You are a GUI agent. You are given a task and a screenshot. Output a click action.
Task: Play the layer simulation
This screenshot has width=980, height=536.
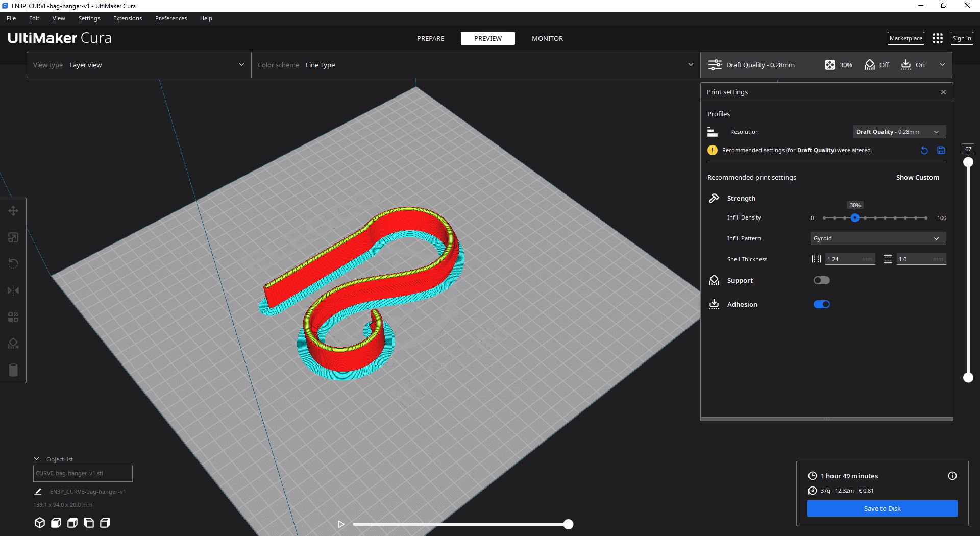pyautogui.click(x=341, y=524)
